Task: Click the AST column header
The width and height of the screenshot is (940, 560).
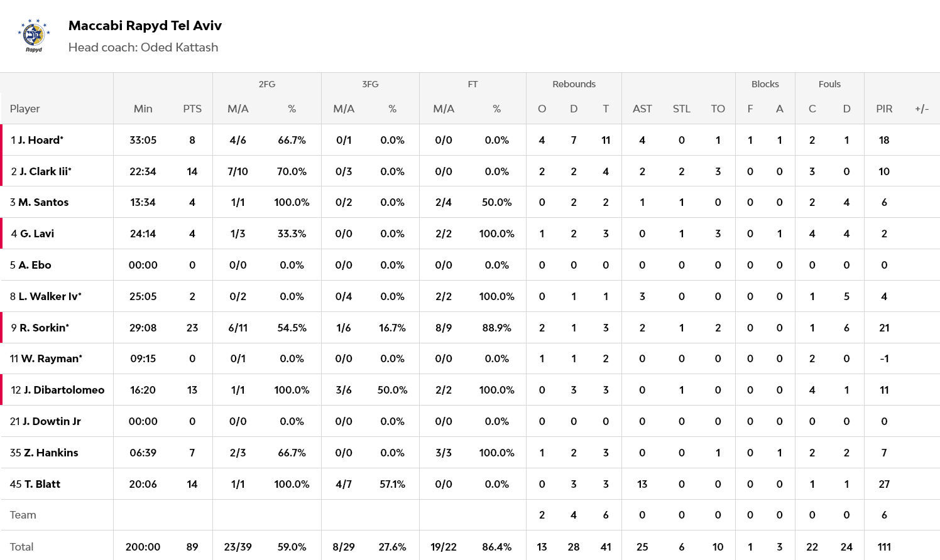Action: pos(642,109)
